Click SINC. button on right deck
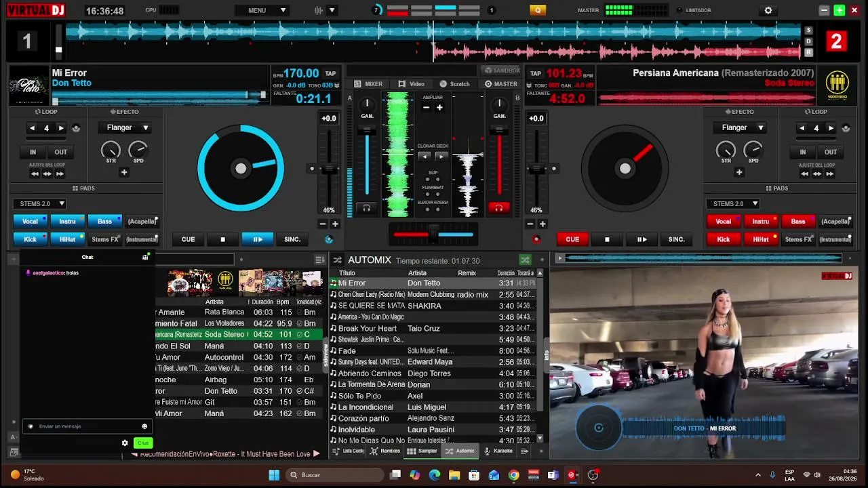Image resolution: width=868 pixels, height=488 pixels. 677,239
